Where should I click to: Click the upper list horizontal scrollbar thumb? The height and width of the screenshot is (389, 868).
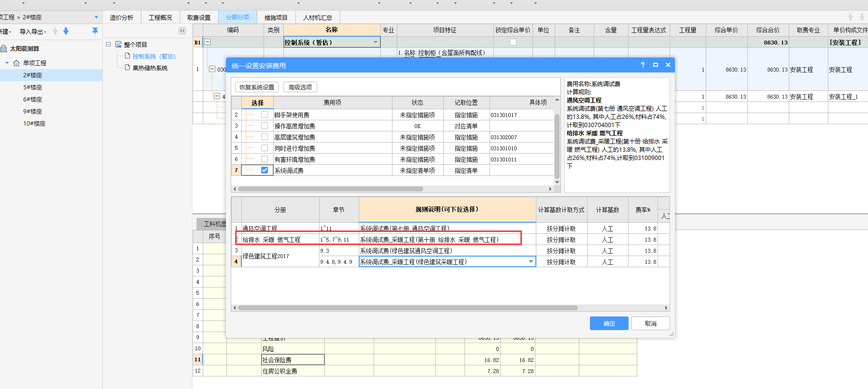pos(331,189)
